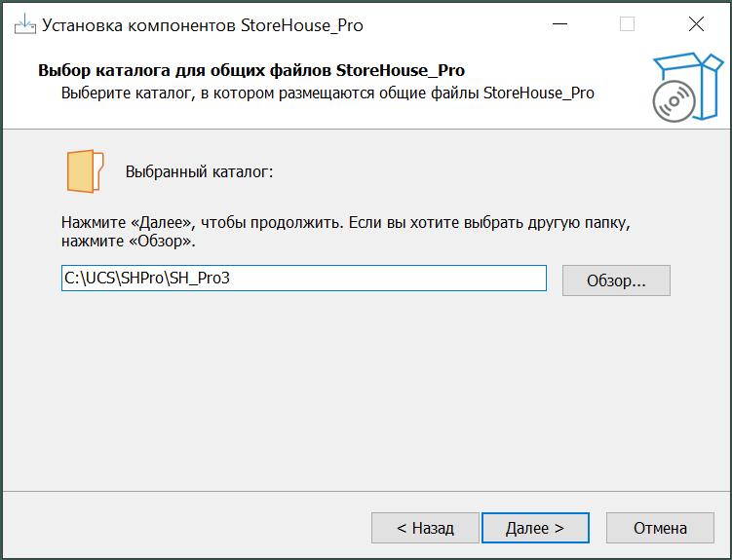732x560 pixels.
Task: Click the instruction text starting with Нажмите
Action: tap(345, 222)
